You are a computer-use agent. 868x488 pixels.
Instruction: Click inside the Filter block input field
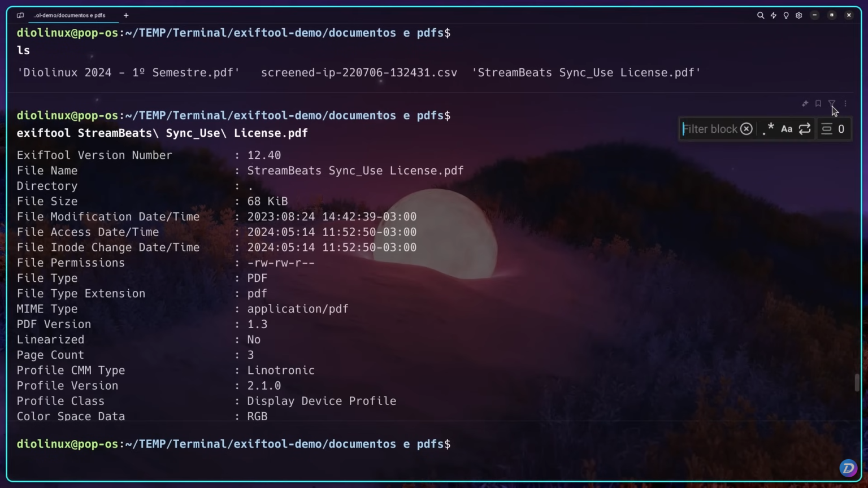pyautogui.click(x=712, y=129)
